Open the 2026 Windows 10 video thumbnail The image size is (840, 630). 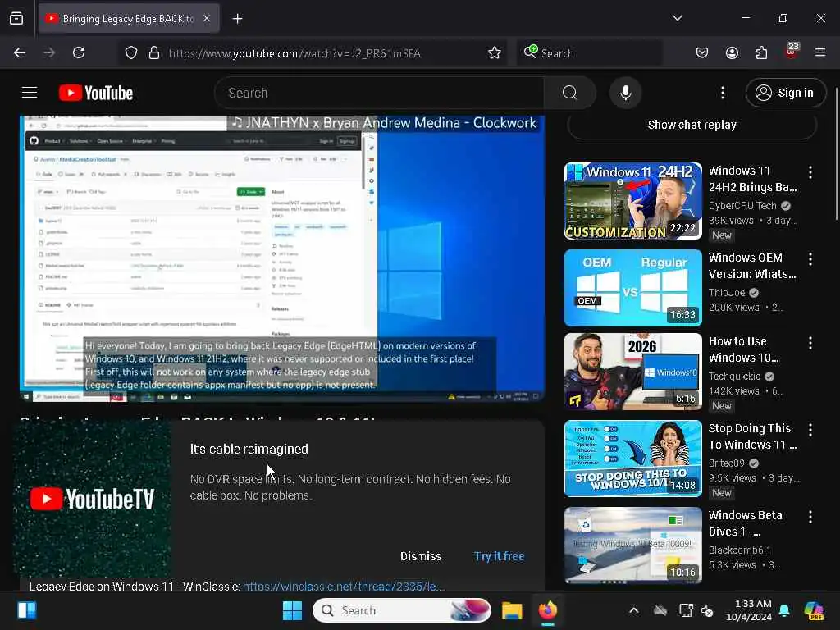(x=633, y=372)
